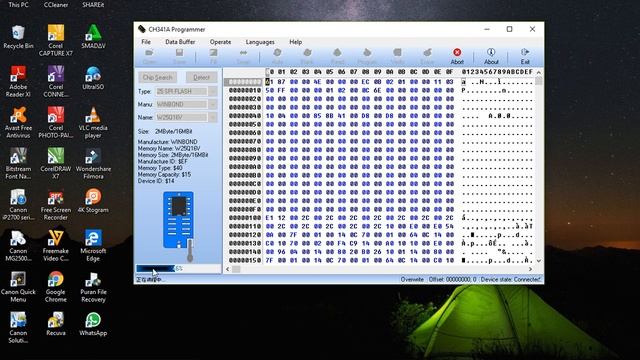Click the Verify toolbar icon
The width and height of the screenshot is (640, 360).
[397, 56]
